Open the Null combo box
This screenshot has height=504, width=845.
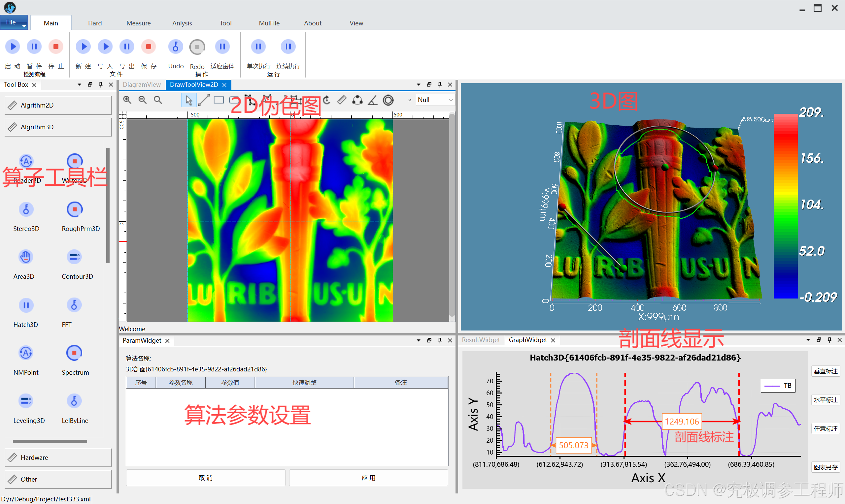[435, 100]
